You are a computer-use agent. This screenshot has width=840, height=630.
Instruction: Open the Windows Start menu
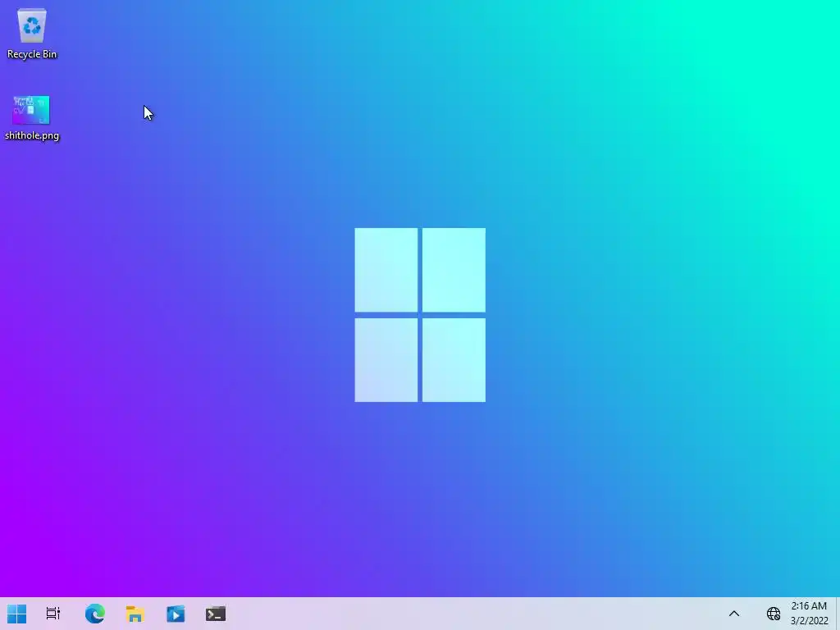[x=16, y=614]
